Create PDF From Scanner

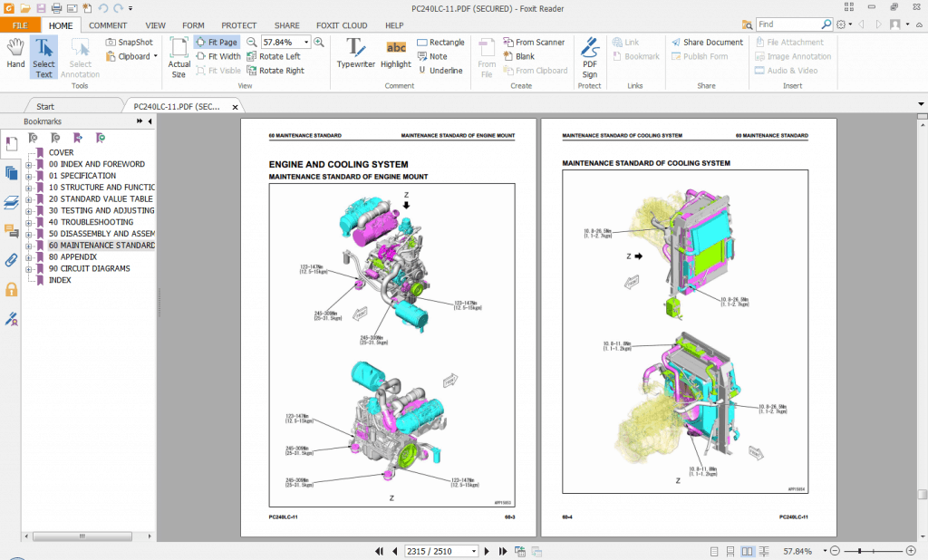pos(534,42)
